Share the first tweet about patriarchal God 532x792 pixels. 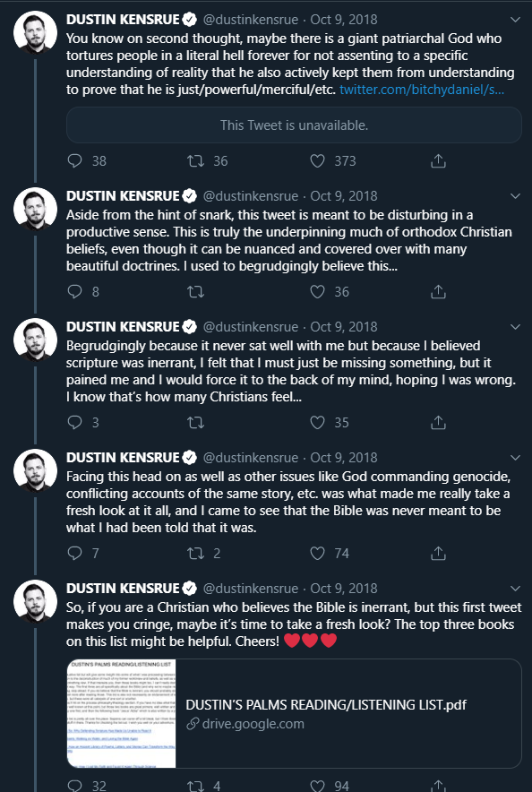[x=438, y=161]
